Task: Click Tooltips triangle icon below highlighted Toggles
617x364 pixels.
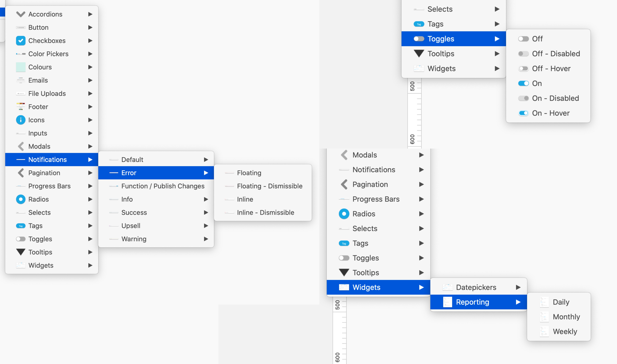Action: click(419, 54)
